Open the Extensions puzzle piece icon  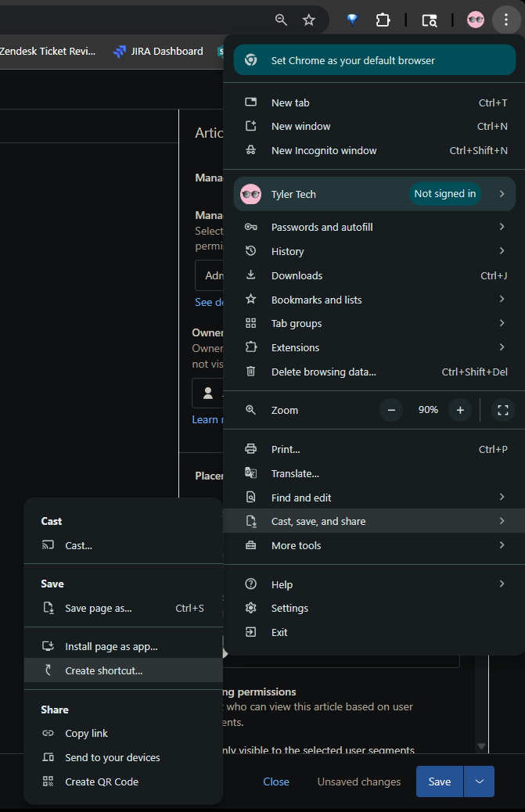click(383, 20)
